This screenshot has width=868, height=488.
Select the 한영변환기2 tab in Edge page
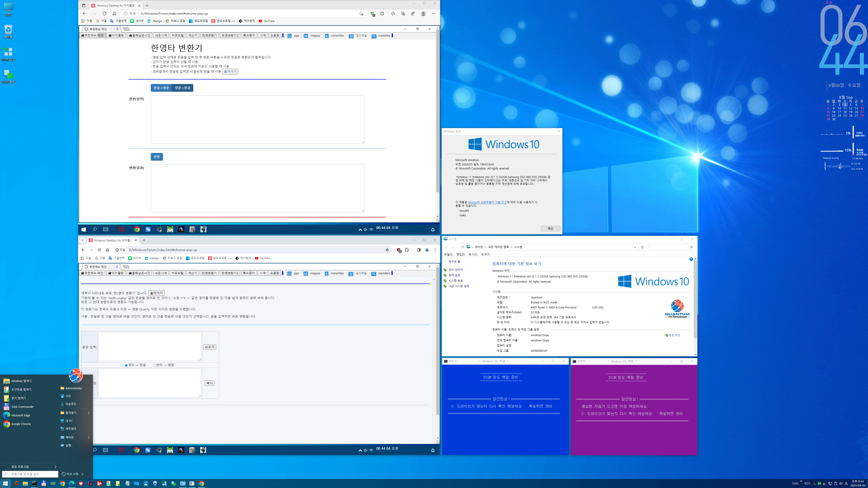pos(230,35)
